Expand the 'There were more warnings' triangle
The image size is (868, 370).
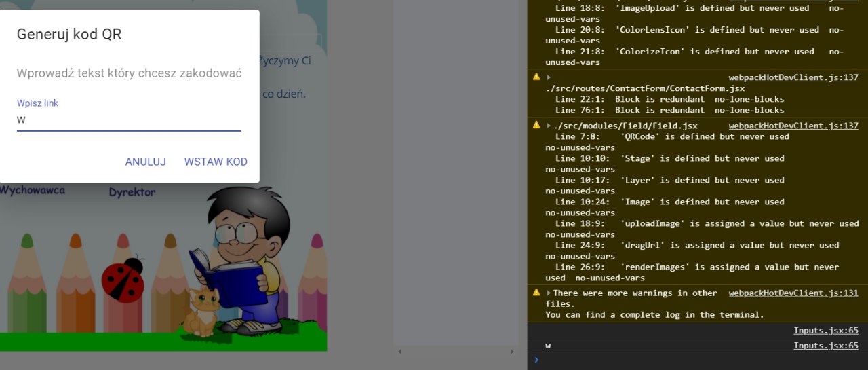point(549,293)
